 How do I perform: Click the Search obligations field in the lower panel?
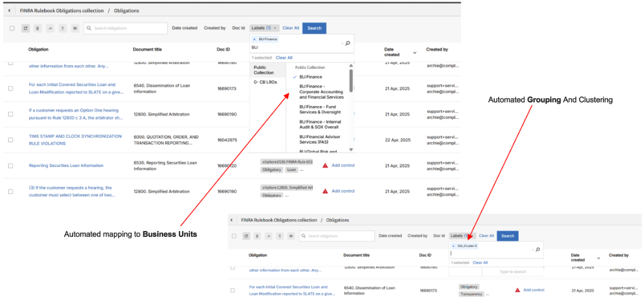click(x=337, y=236)
